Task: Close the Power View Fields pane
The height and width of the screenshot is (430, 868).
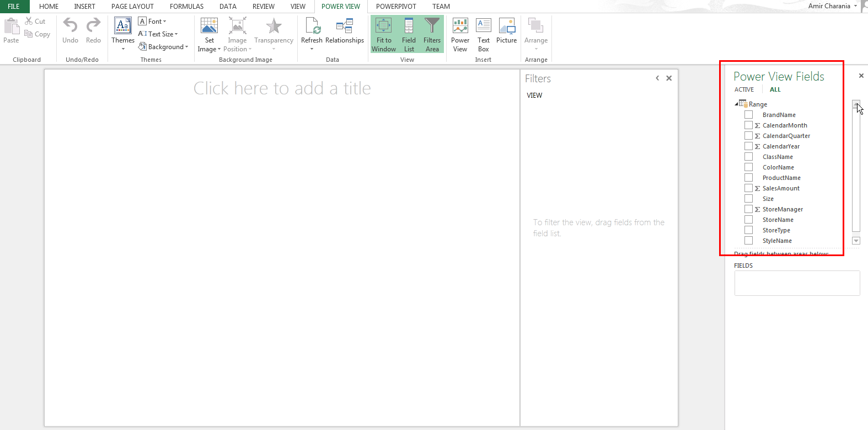Action: point(861,76)
